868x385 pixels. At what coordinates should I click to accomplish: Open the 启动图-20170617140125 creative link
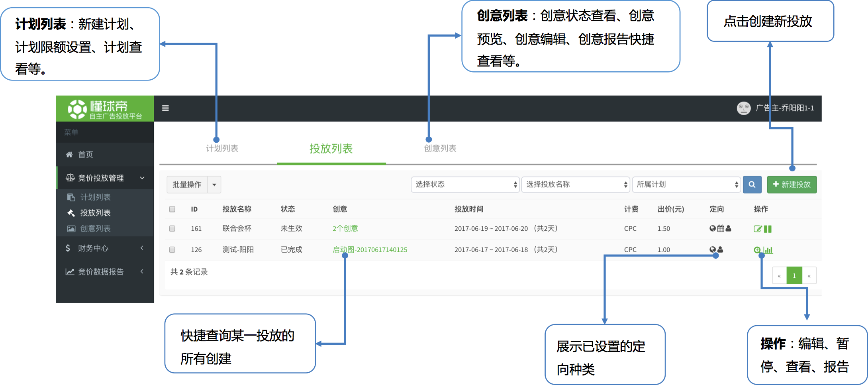pyautogui.click(x=370, y=249)
